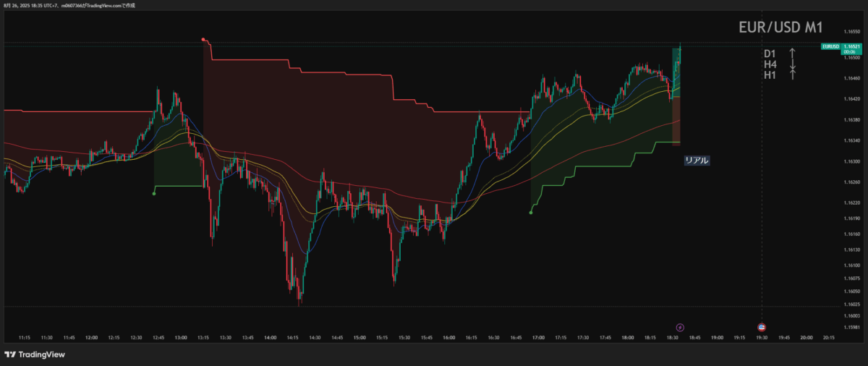Select the green dot near 17:00
The width and height of the screenshot is (868, 366).
[x=531, y=212]
